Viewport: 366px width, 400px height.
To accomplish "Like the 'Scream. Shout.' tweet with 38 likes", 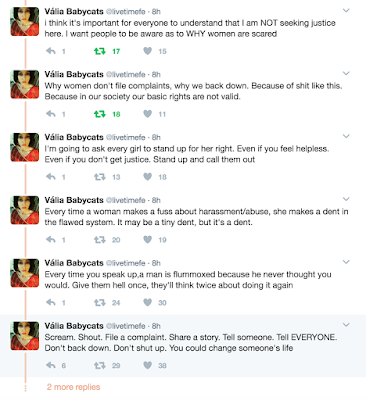I will point(148,365).
